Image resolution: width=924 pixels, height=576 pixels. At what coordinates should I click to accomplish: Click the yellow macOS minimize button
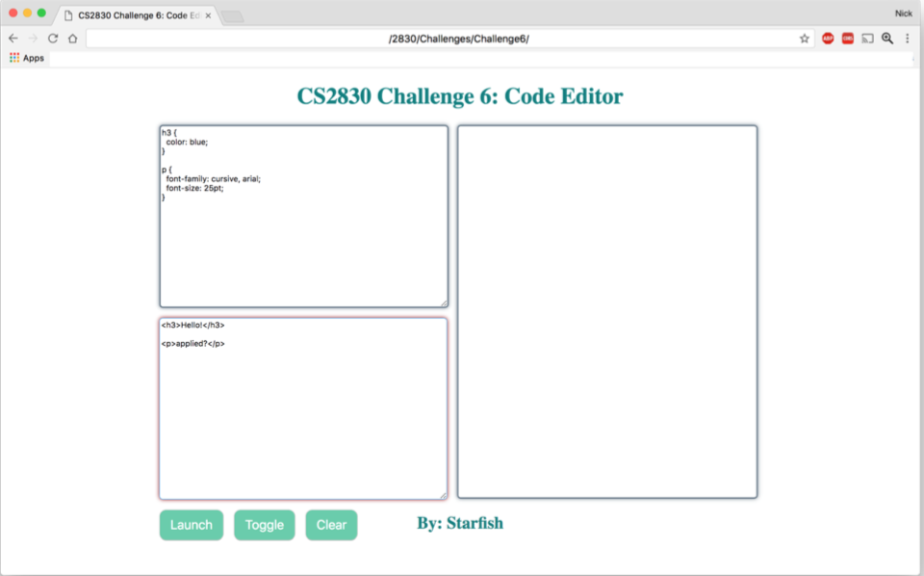tap(27, 13)
